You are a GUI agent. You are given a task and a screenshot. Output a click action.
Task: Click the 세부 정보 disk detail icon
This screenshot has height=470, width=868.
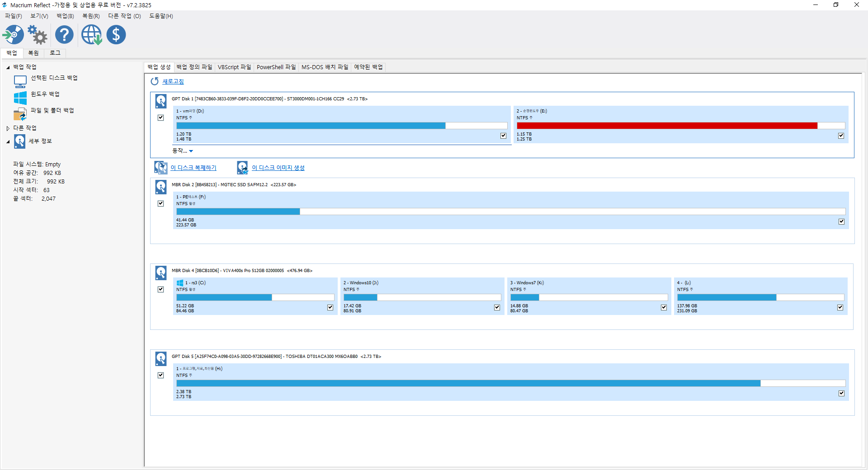pos(20,141)
